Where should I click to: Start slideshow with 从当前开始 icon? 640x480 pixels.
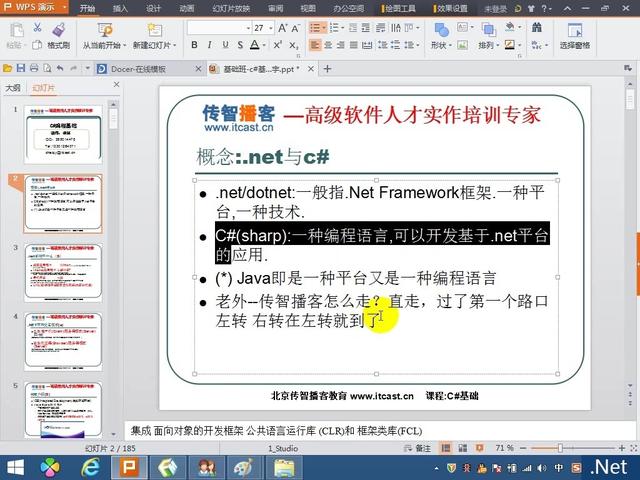pos(105,30)
